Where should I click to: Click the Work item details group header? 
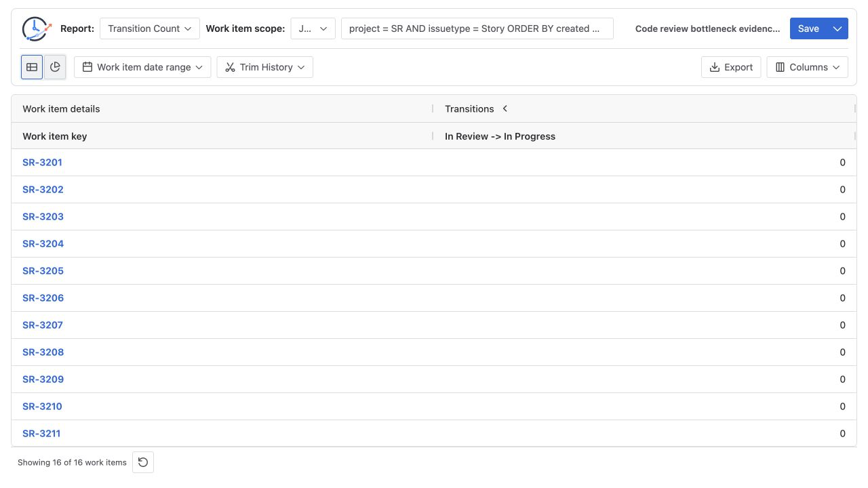tap(222, 108)
